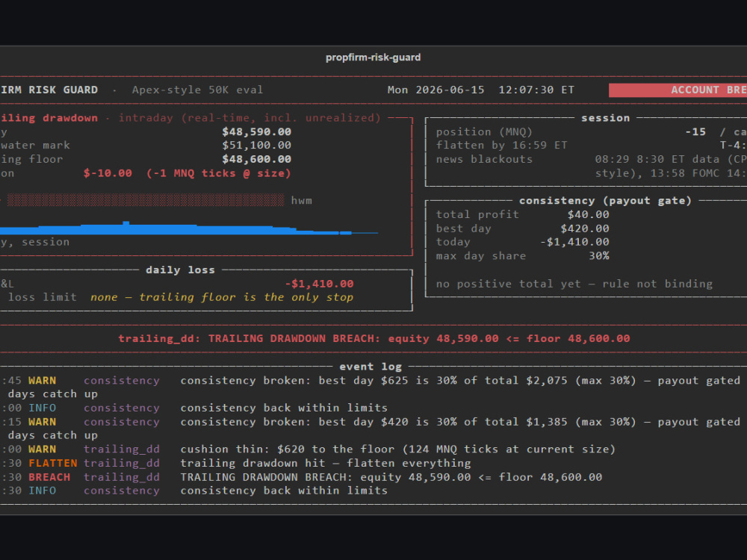Image resolution: width=747 pixels, height=560 pixels.
Task: Click the 'event log' panel heading
Action: tap(371, 367)
